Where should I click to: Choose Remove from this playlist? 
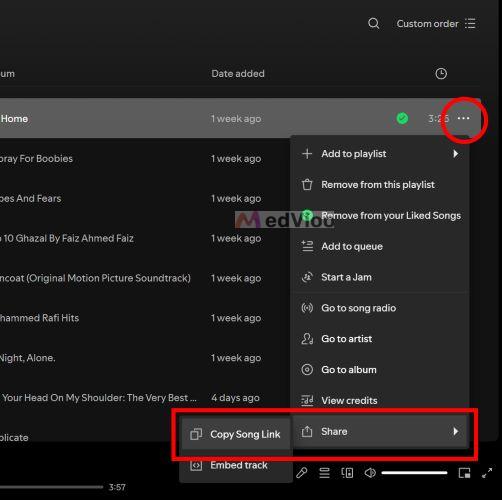[x=380, y=185]
